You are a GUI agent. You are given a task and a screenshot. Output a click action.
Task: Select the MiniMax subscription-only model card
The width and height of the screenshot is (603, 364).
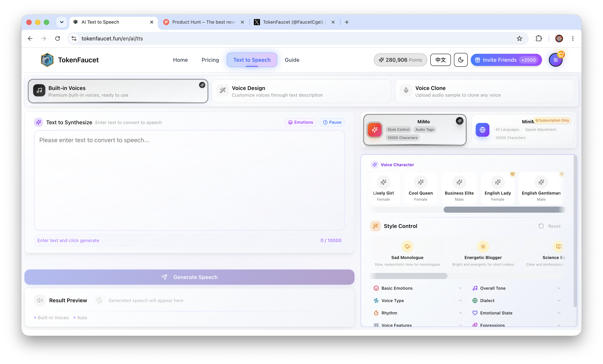[x=523, y=130]
